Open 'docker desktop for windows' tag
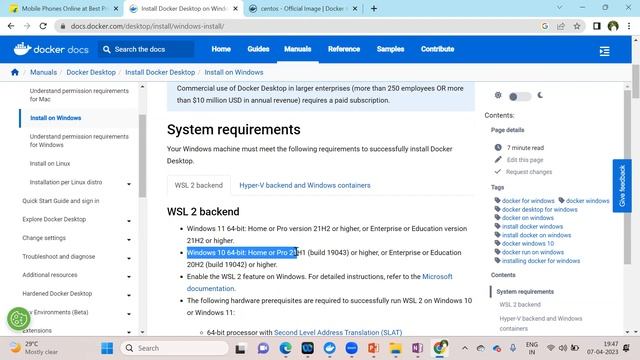The width and height of the screenshot is (640, 360). pos(539,209)
